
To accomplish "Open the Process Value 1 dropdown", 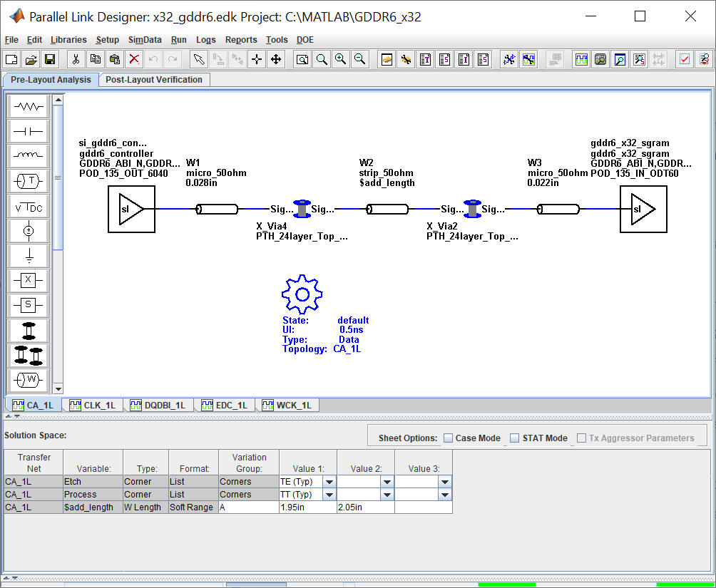I will click(329, 495).
